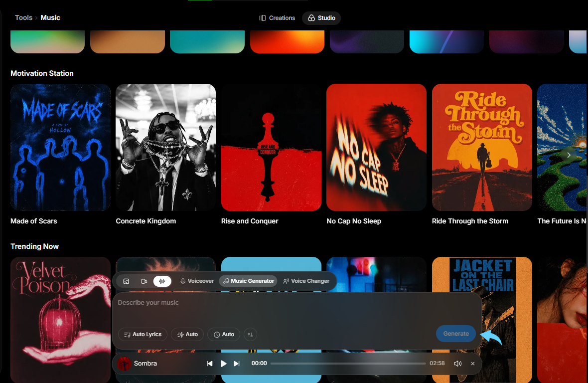Image resolution: width=588 pixels, height=383 pixels.
Task: Click the Sombra track cover thumbnail
Action: (124, 364)
